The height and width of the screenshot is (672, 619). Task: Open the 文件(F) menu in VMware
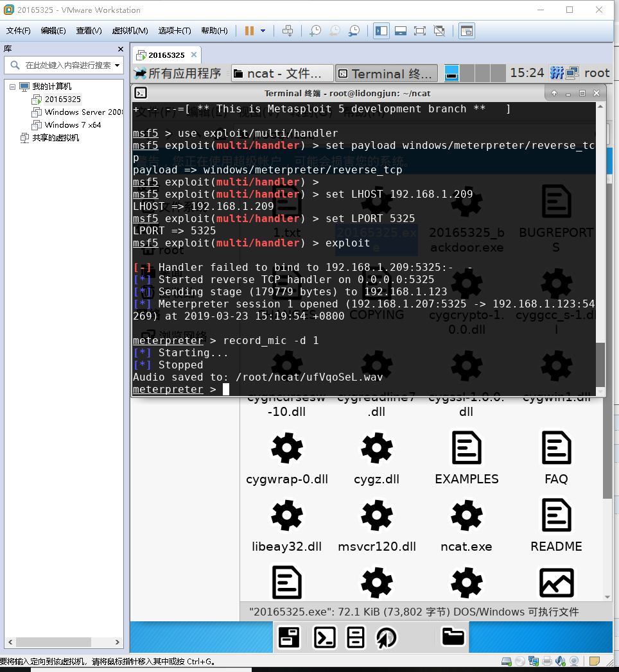click(19, 30)
